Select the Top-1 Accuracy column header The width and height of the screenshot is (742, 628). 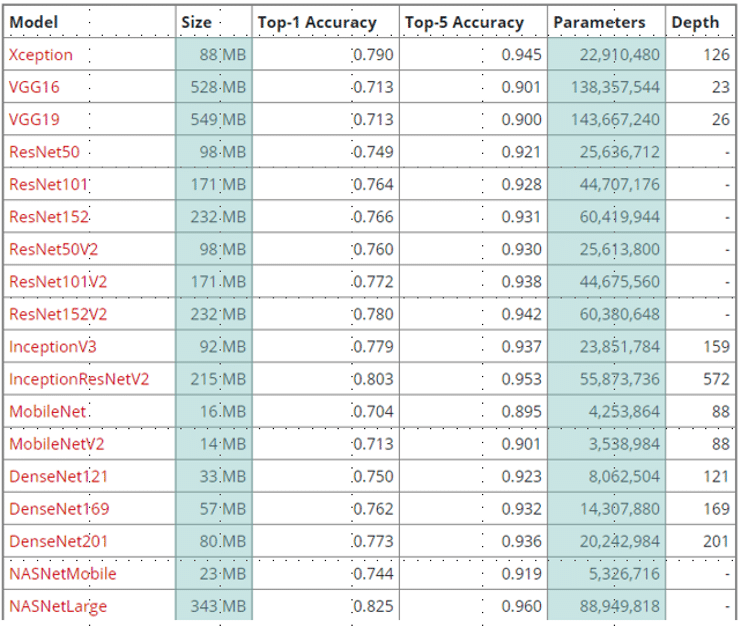pyautogui.click(x=317, y=22)
